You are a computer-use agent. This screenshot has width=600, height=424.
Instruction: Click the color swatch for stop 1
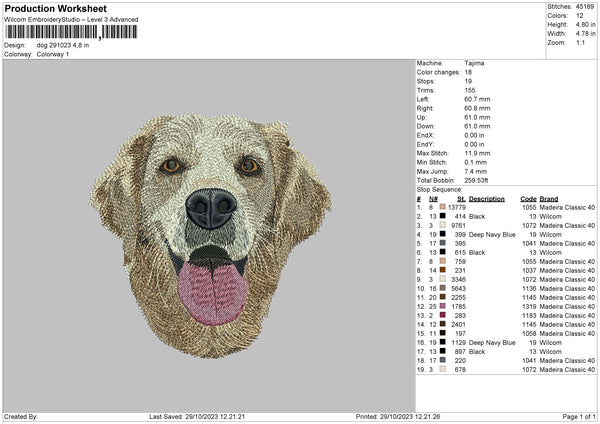[x=445, y=206]
